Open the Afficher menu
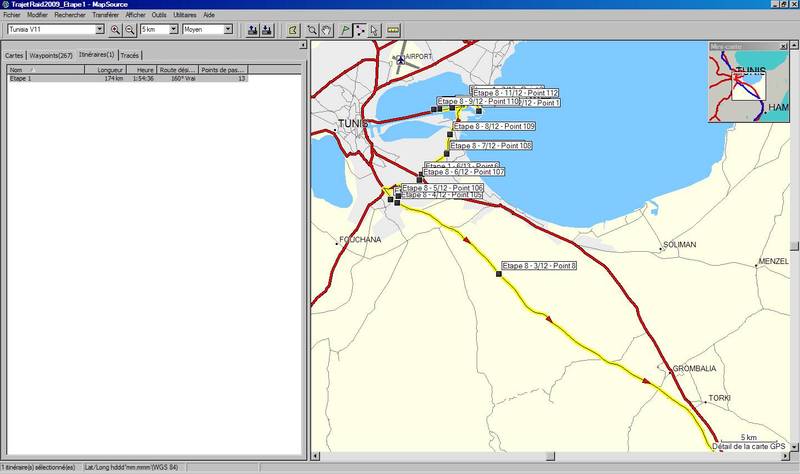800x474 pixels. (x=135, y=15)
